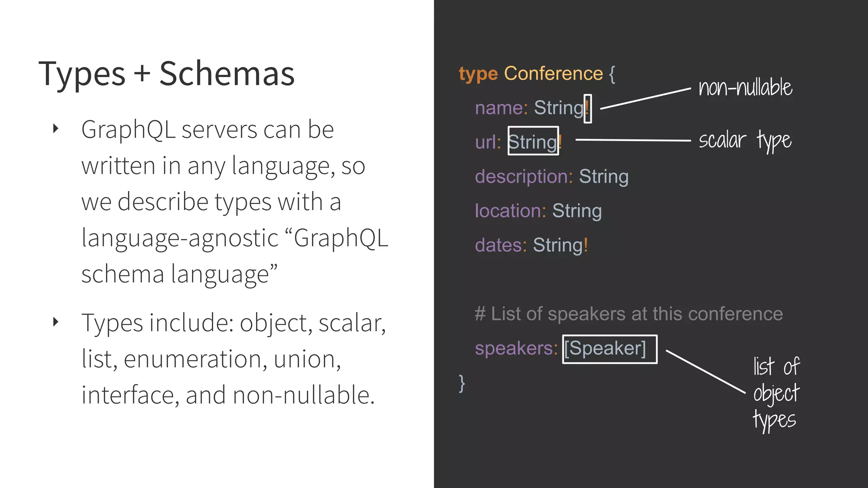868x488 pixels.
Task: Click the Conference type name
Action: (553, 74)
